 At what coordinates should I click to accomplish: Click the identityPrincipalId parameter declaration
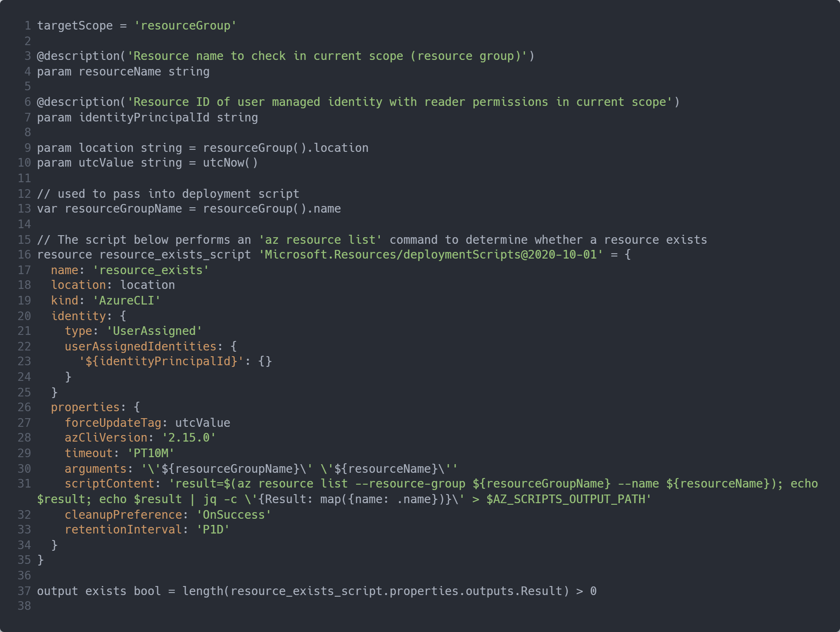coord(147,118)
